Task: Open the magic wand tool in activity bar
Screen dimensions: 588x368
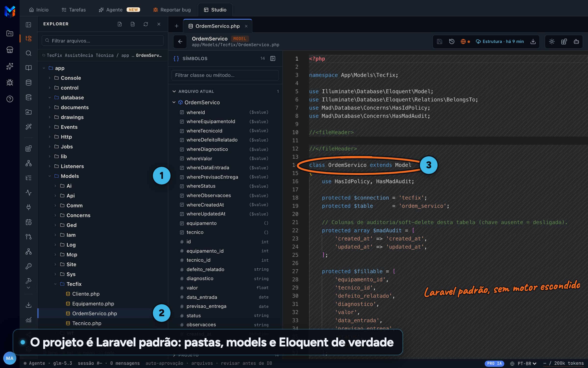Action: pyautogui.click(x=28, y=127)
